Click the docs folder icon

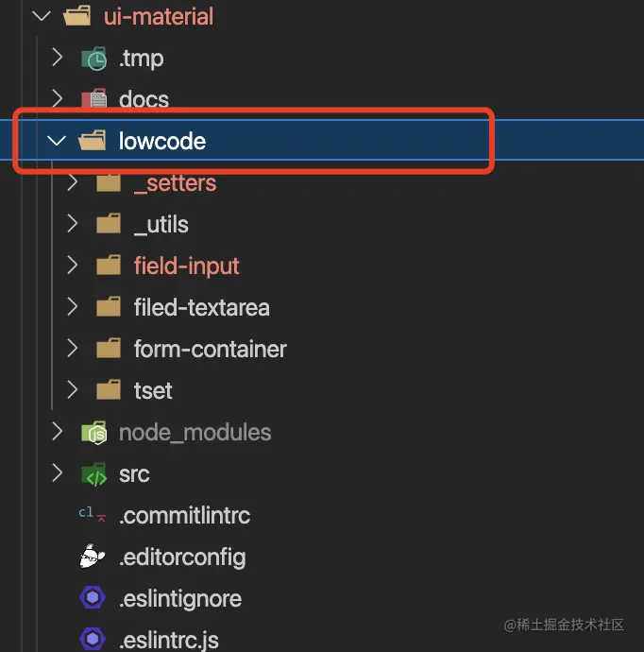click(94, 99)
